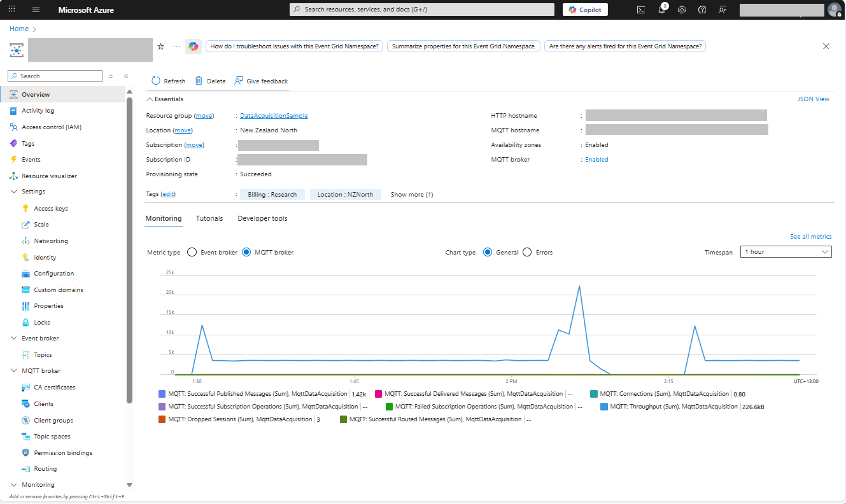This screenshot has width=846, height=504.
Task: Click the Delete trash icon
Action: pos(199,81)
